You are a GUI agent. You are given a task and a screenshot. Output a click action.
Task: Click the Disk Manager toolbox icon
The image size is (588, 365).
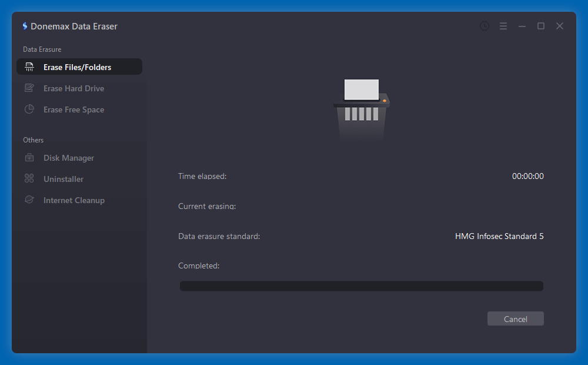point(29,158)
